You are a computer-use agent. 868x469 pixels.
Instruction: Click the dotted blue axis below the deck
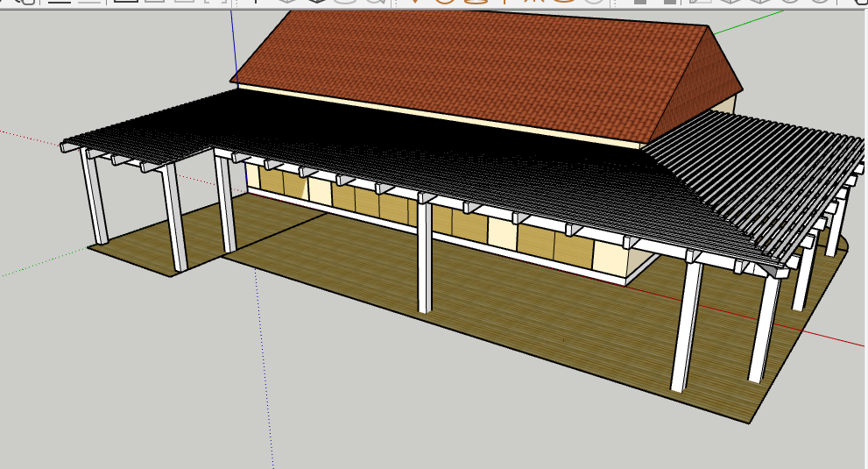(x=264, y=368)
